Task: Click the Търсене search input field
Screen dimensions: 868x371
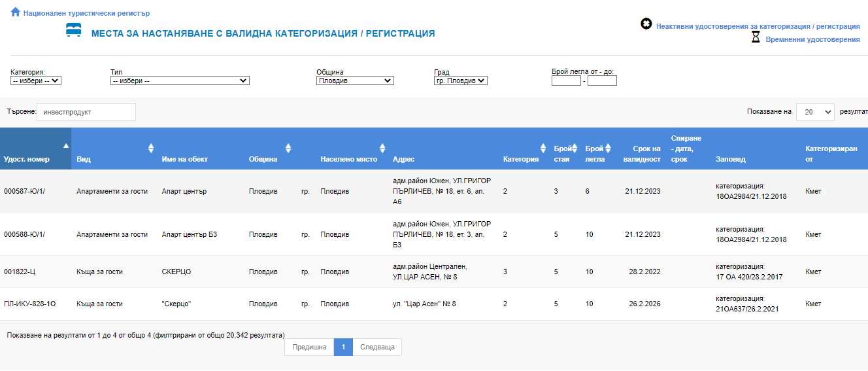Action: [86, 112]
